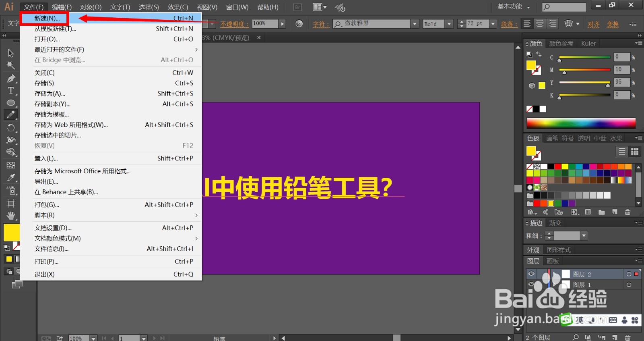This screenshot has height=341, width=644.
Task: Open 基本功能 workspace switcher
Action: click(514, 7)
